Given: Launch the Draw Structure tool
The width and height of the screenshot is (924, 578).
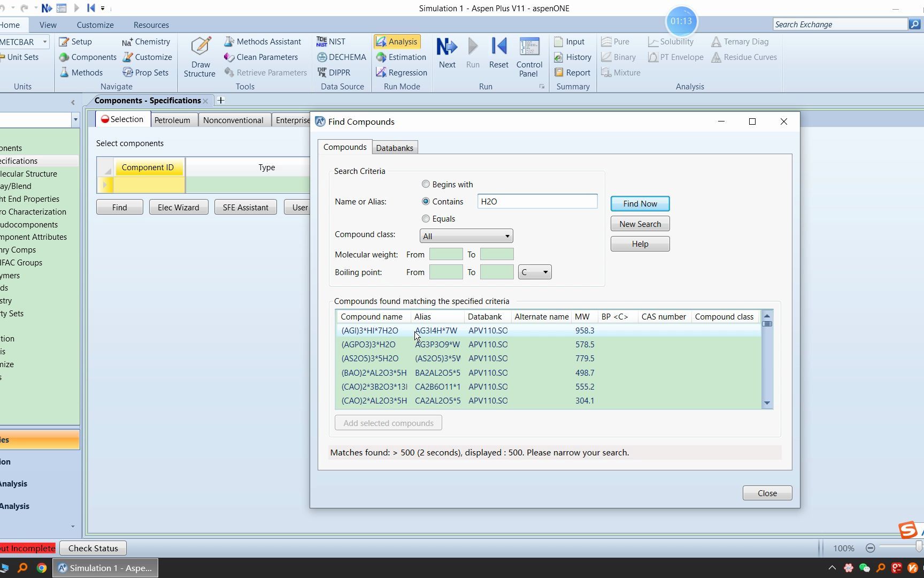Looking at the screenshot, I should [x=200, y=57].
